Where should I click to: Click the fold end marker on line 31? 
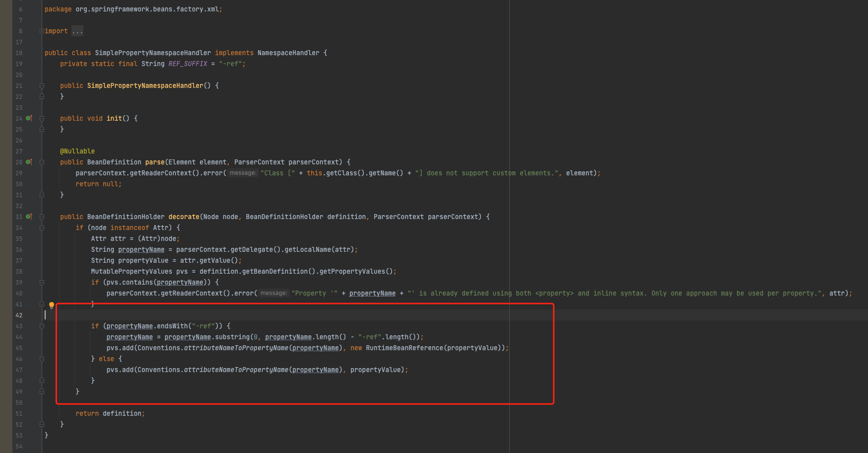(42, 195)
